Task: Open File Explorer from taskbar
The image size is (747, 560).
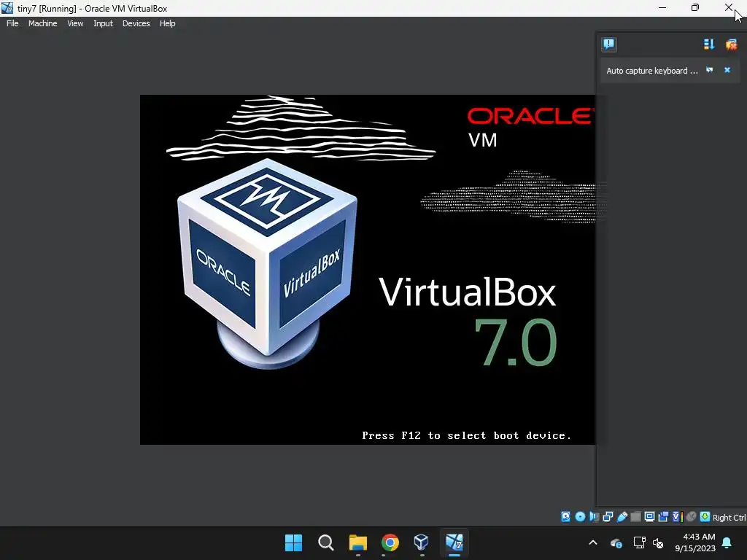Action: [357, 542]
